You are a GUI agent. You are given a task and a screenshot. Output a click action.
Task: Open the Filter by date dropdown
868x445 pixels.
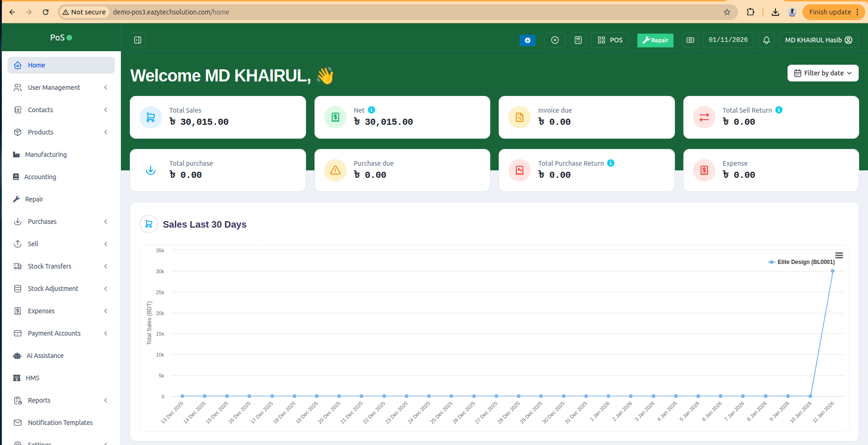click(822, 73)
